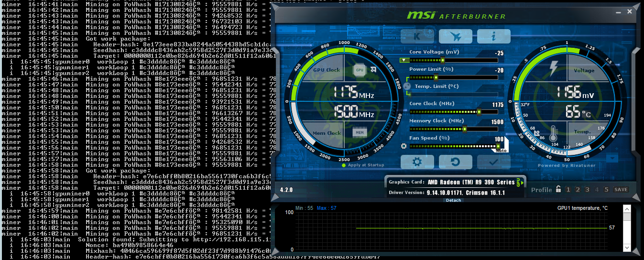Viewport: 644px width, 260px height.
Task: Select profile slot 5
Action: pos(606,190)
